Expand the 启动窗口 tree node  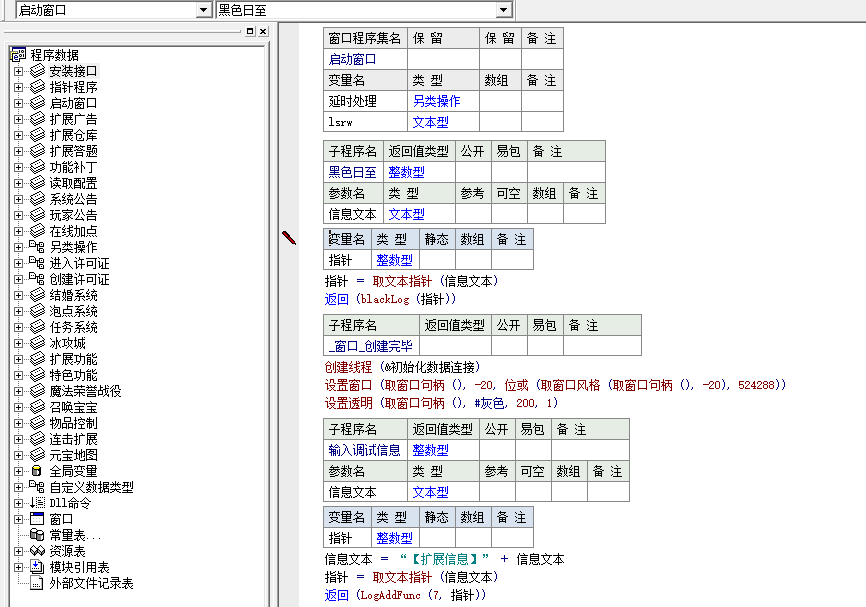tap(18, 103)
